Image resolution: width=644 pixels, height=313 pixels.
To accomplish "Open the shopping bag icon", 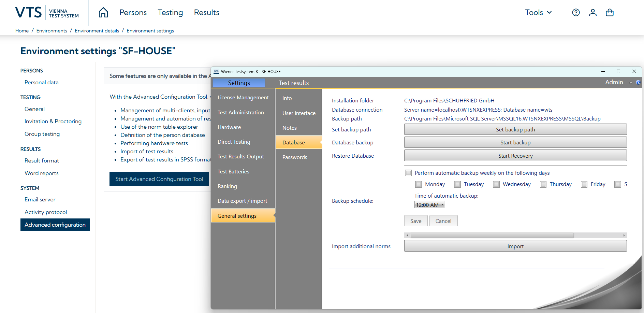I will point(610,13).
